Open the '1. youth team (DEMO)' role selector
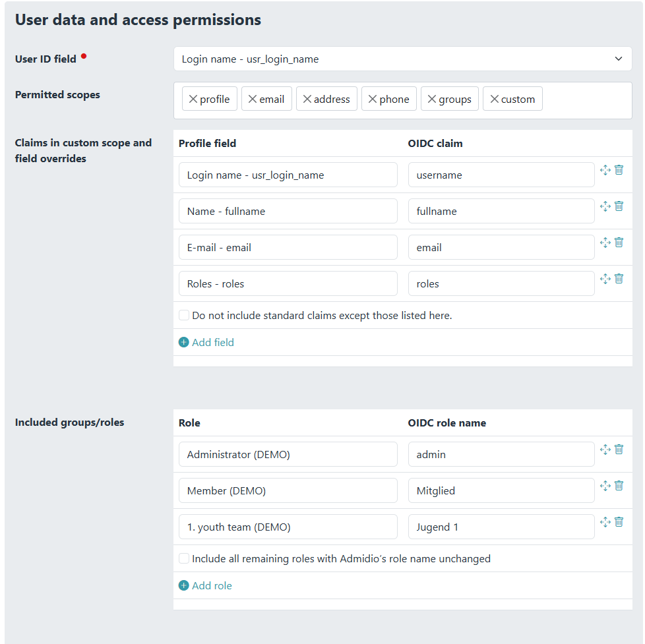Viewport: 645px width, 644px height. tap(288, 527)
